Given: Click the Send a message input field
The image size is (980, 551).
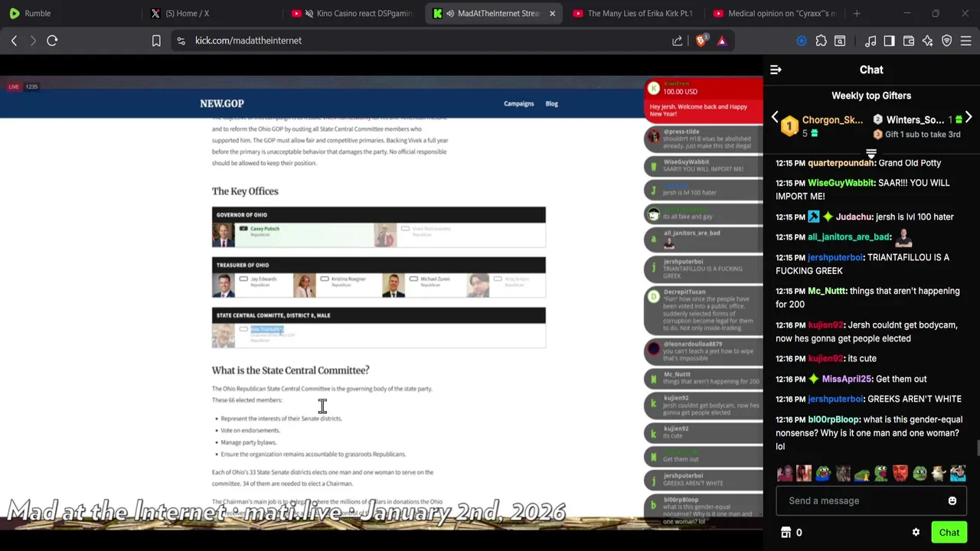Looking at the screenshot, I should click(861, 500).
